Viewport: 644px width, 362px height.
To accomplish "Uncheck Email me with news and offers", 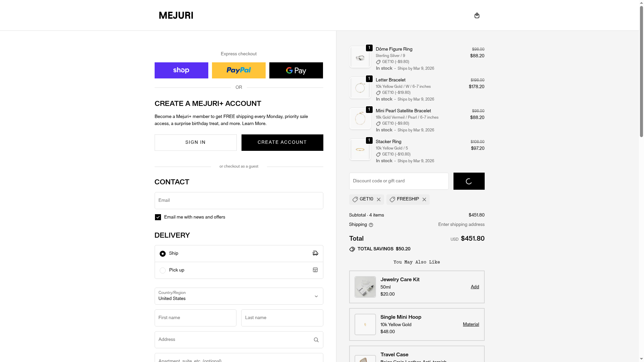I will (x=158, y=217).
